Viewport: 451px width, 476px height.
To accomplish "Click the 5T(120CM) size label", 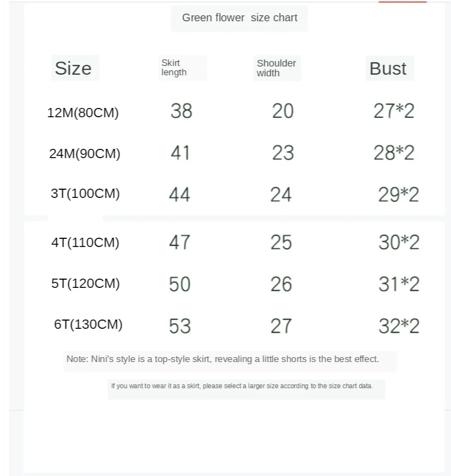I will coord(86,283).
